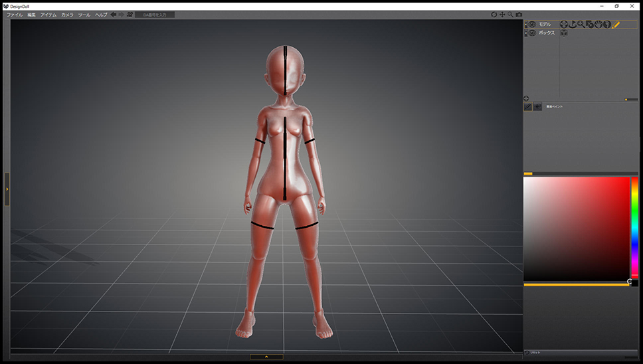Click the add item plus icon

coord(526,98)
